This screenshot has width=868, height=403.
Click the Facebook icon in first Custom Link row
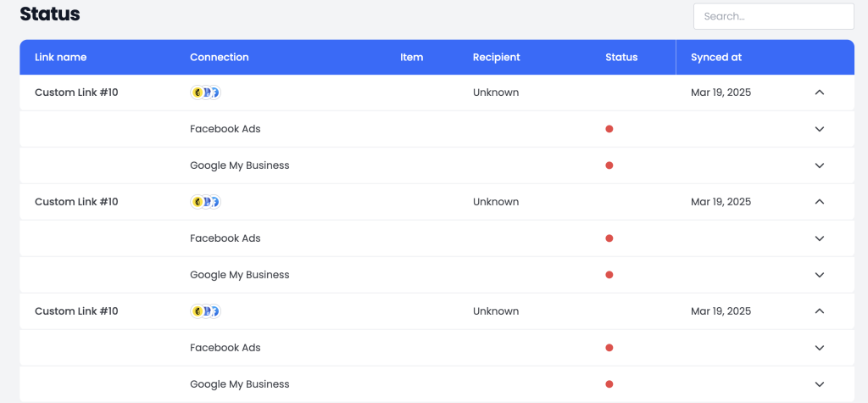(x=214, y=92)
